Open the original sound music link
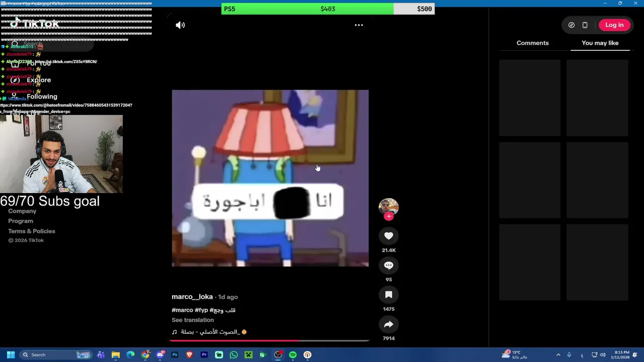This screenshot has width=644, height=362. (x=209, y=332)
